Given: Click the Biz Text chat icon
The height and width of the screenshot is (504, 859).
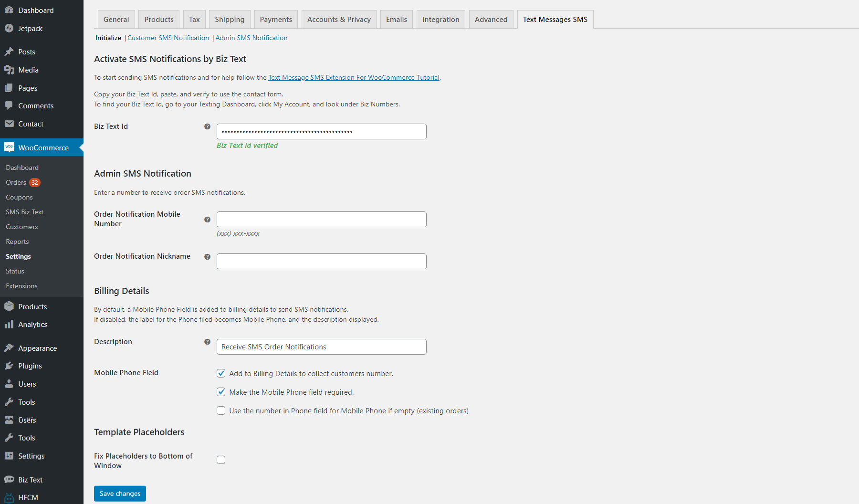Looking at the screenshot, I should [x=9, y=480].
